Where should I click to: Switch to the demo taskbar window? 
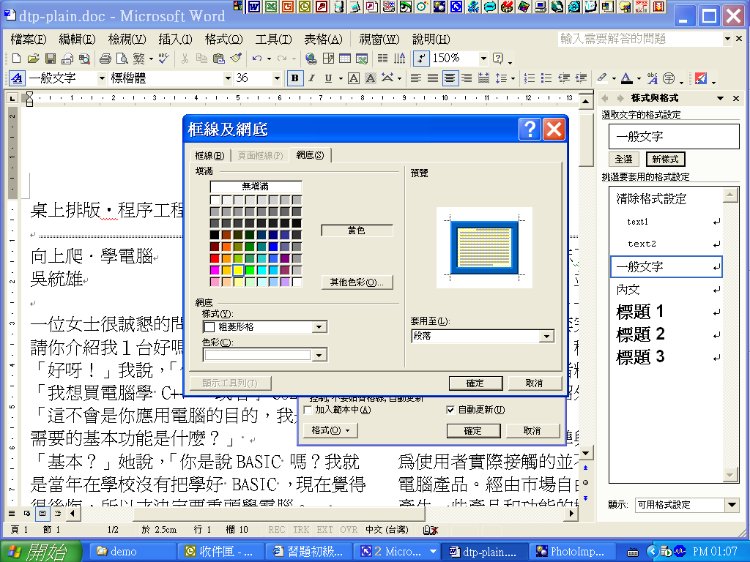(132, 551)
